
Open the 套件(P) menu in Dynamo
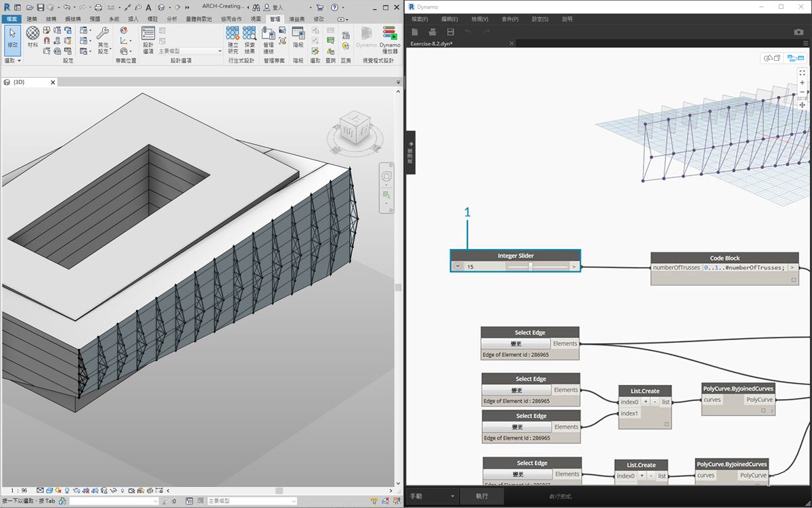pyautogui.click(x=510, y=19)
